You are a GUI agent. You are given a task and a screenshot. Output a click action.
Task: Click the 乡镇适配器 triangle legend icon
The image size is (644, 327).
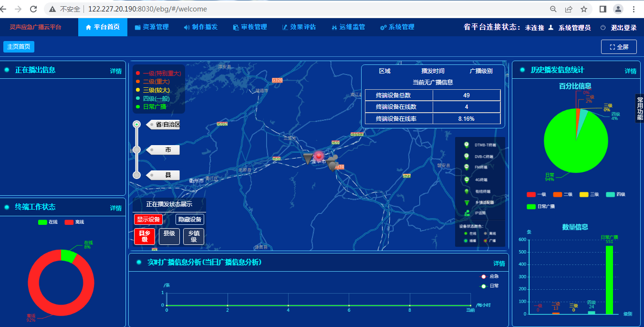[467, 202]
